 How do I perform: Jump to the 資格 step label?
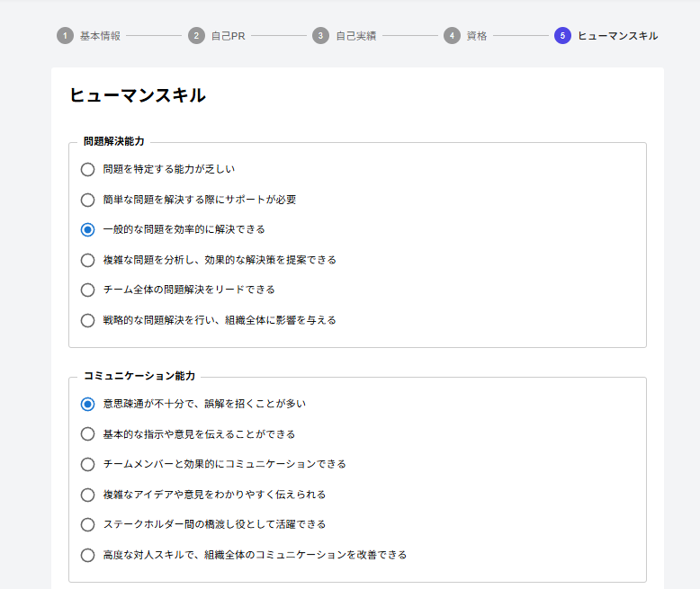tap(477, 36)
